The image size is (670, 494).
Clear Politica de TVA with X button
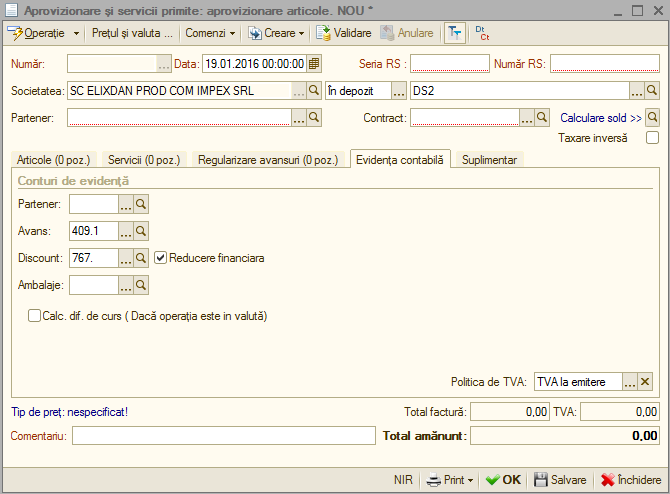(645, 381)
